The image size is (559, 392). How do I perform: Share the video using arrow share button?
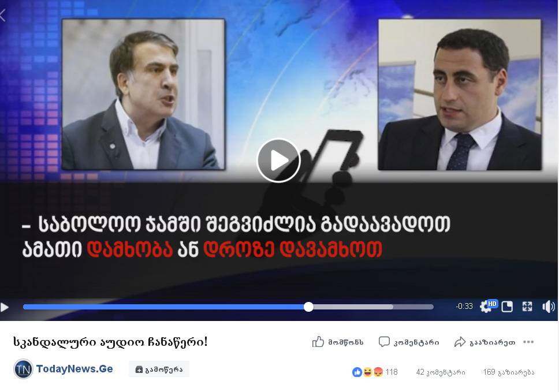click(485, 342)
